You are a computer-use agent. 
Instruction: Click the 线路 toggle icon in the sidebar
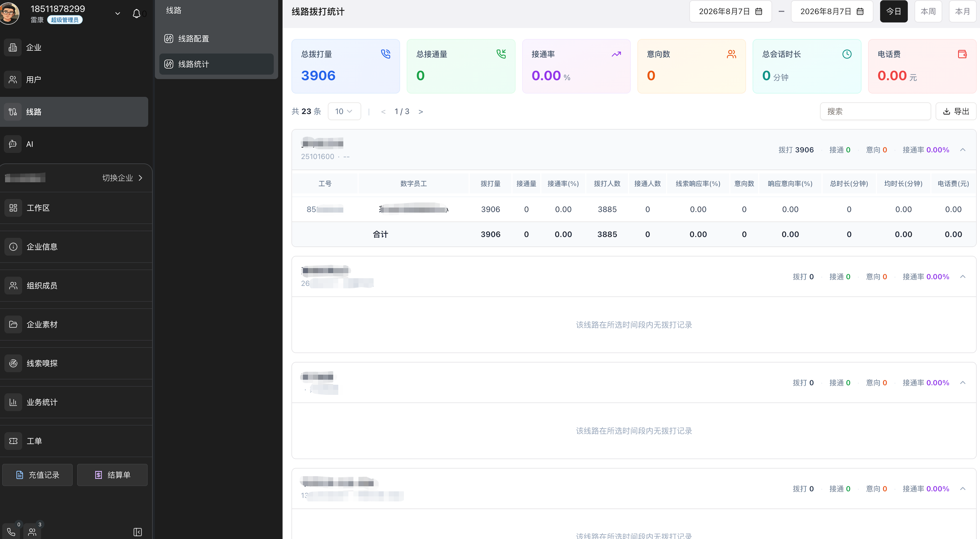(x=13, y=111)
